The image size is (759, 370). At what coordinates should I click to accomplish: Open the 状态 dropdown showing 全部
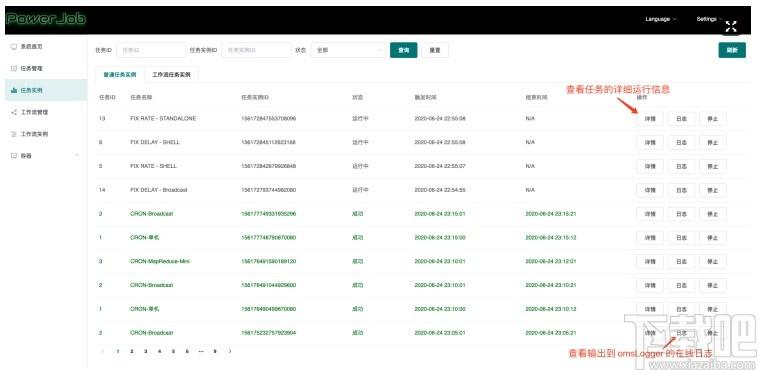(348, 50)
